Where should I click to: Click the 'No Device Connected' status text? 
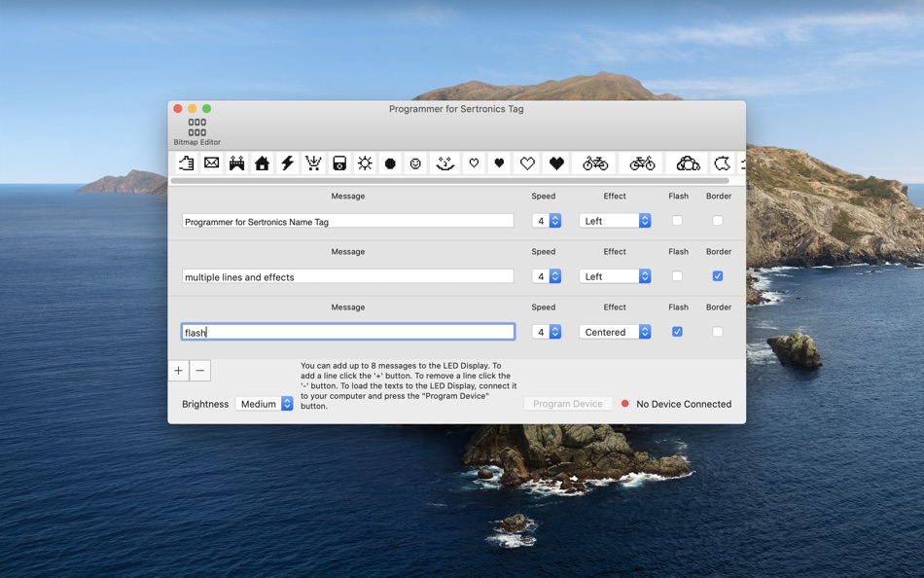click(684, 404)
